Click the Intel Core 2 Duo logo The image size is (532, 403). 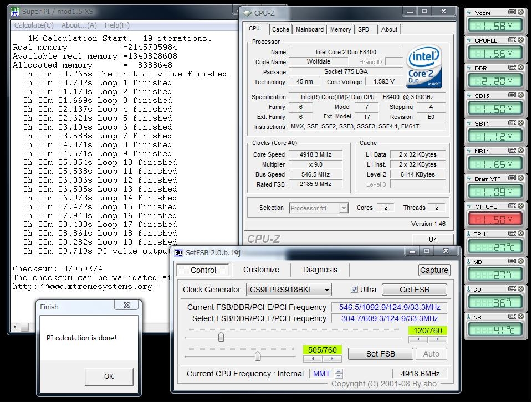tap(424, 66)
